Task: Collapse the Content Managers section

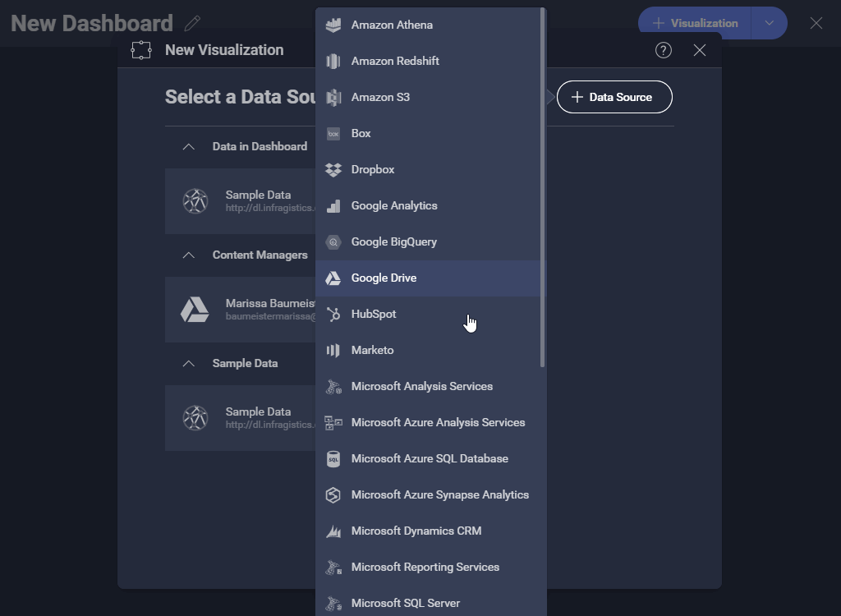Action: [x=188, y=255]
